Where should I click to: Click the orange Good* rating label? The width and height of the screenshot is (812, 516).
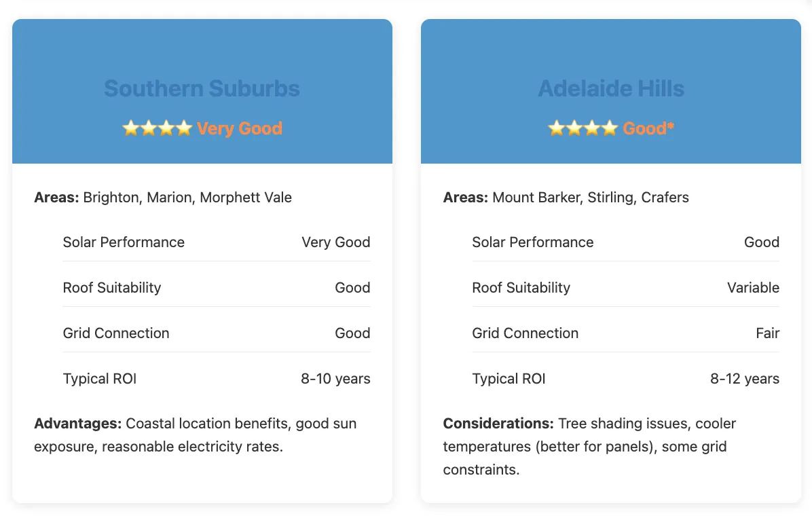[648, 128]
